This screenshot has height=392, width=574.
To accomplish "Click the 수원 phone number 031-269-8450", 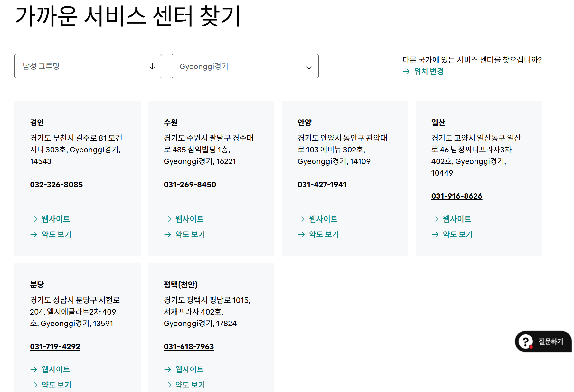I will pyautogui.click(x=190, y=185).
